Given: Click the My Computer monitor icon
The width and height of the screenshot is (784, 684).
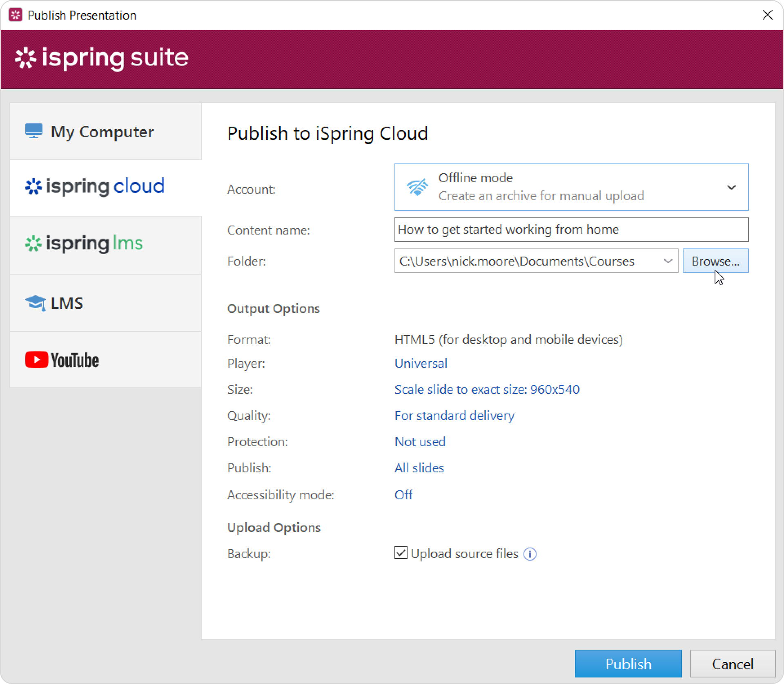Looking at the screenshot, I should point(34,131).
